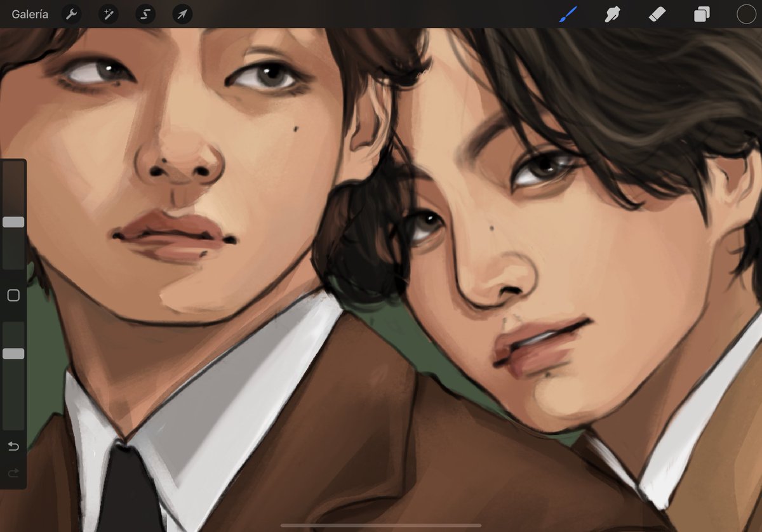
Task: Click the brush opacity slider handle
Action: pos(13,354)
